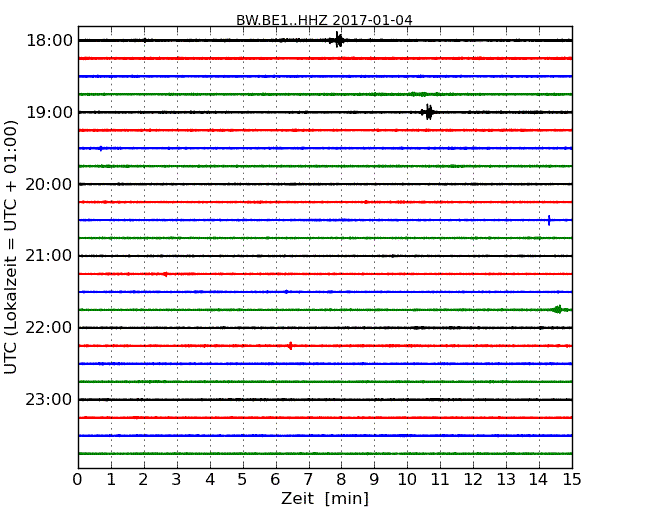
Task: Click x-axis tick label 6
Action: point(275,479)
